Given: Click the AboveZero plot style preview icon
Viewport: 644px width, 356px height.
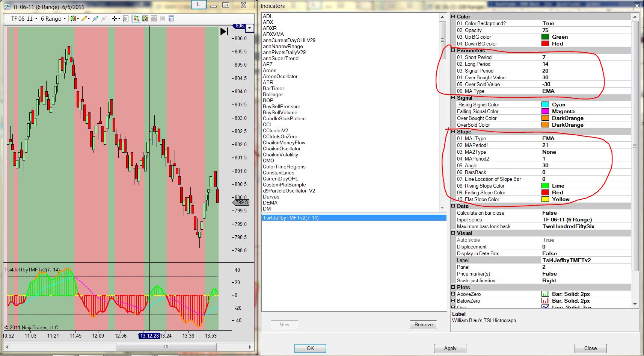Looking at the screenshot, I should [x=545, y=294].
